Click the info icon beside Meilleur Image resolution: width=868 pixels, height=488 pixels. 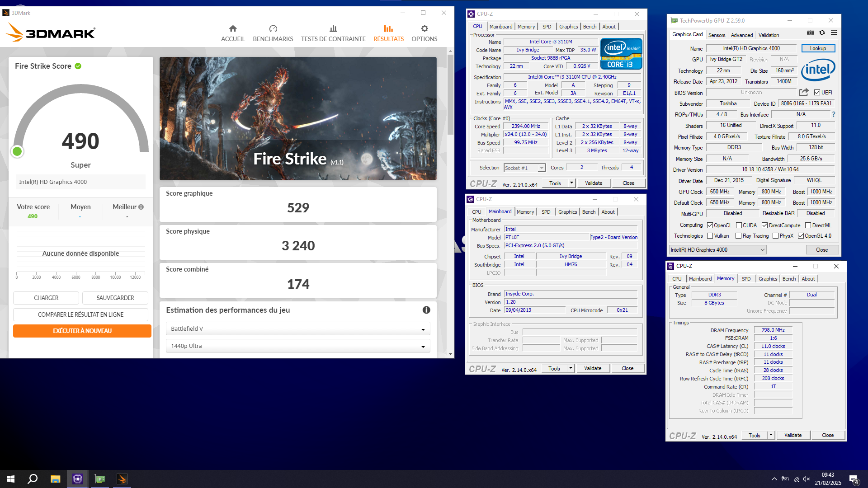point(141,207)
